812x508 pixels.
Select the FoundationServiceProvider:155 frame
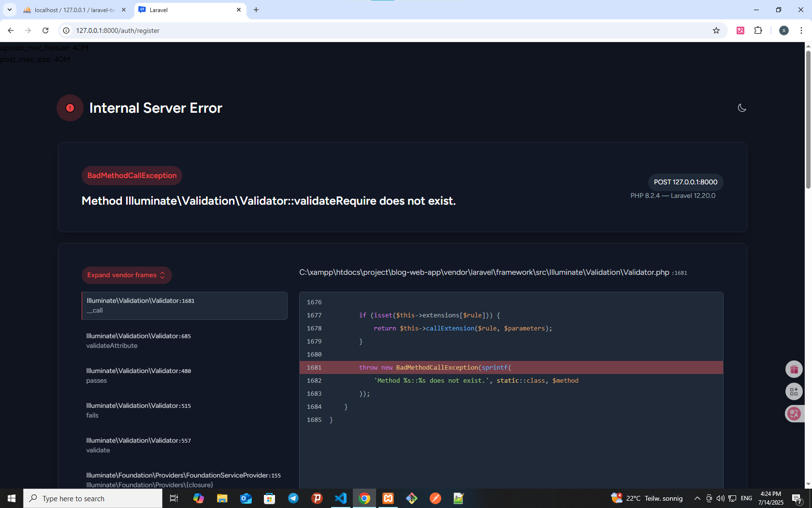click(x=184, y=479)
